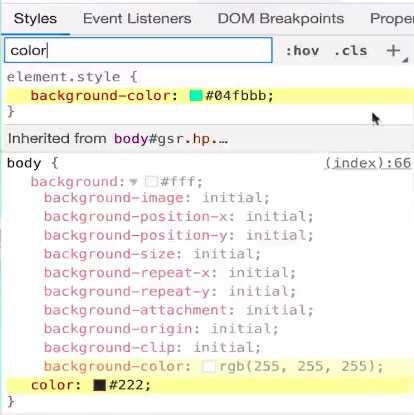Click the body selector text
The width and height of the screenshot is (414, 415).
[x=24, y=163]
